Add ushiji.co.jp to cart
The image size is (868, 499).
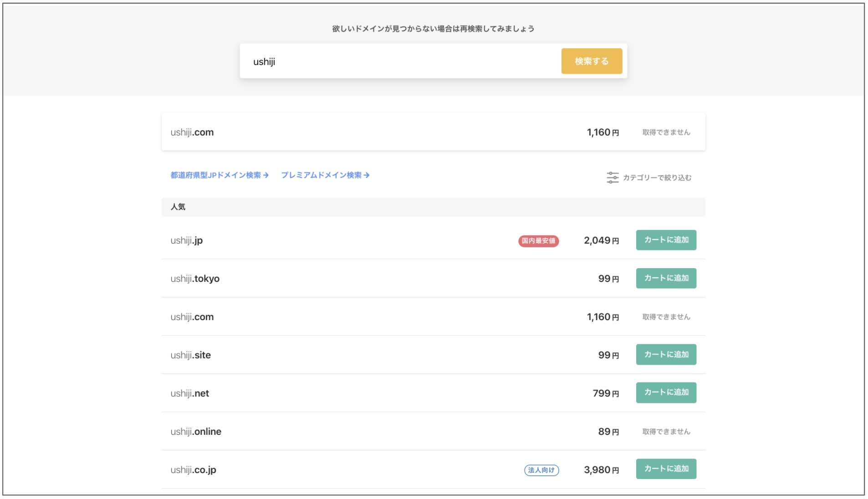tap(666, 469)
